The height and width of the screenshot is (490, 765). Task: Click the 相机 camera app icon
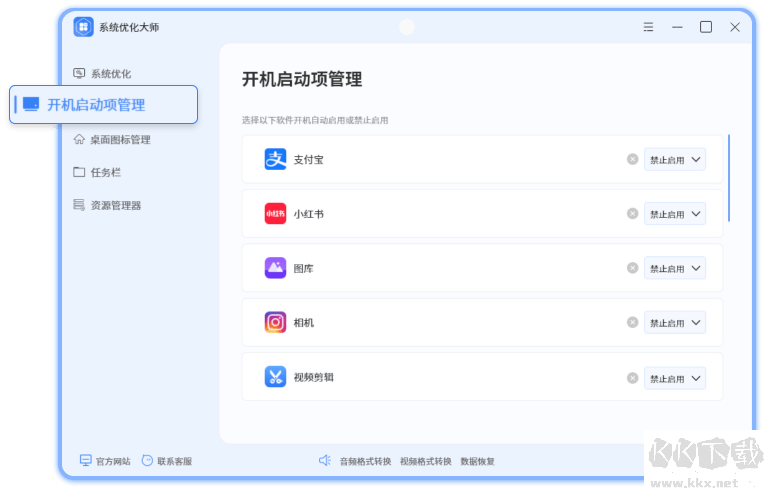[275, 322]
